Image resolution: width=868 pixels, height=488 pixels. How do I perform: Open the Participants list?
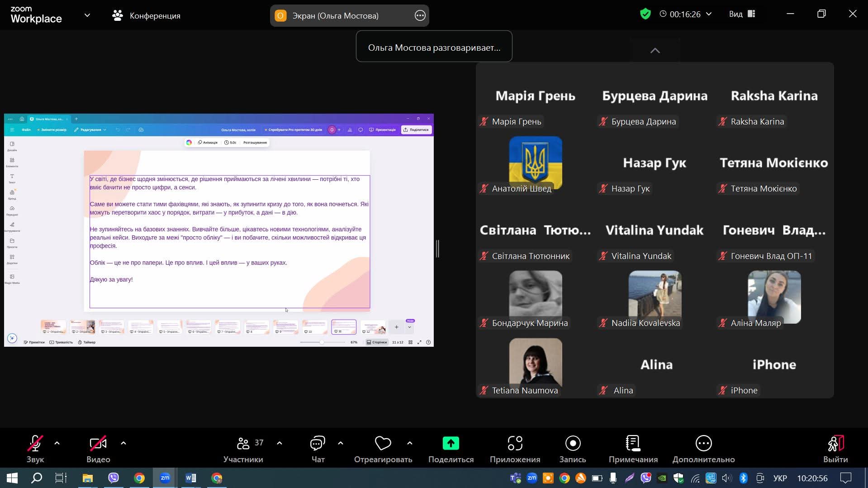pos(243,449)
